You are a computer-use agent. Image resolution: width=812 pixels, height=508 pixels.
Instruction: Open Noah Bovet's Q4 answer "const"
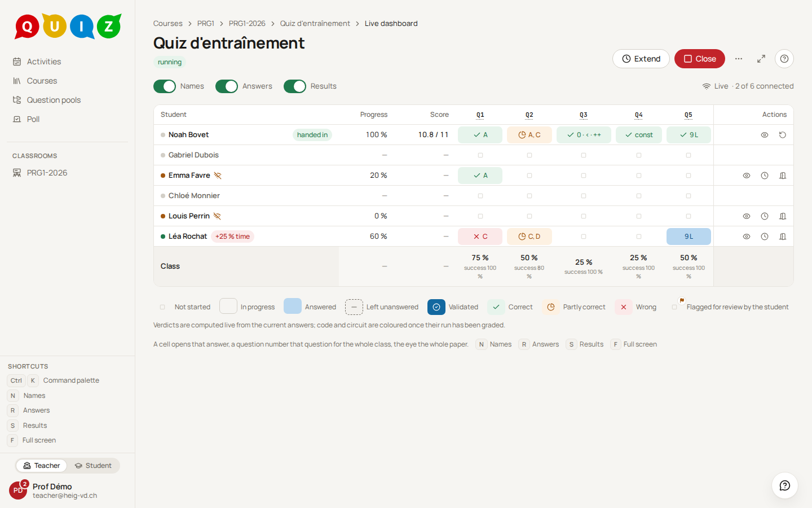coord(639,135)
